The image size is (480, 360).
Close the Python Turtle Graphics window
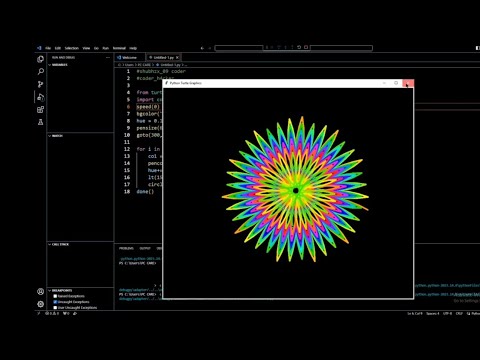408,83
